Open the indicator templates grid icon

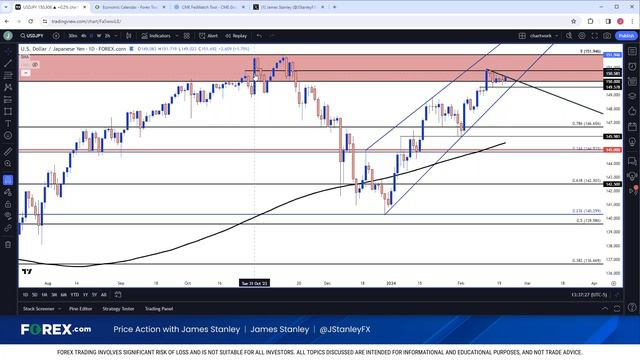click(x=187, y=36)
